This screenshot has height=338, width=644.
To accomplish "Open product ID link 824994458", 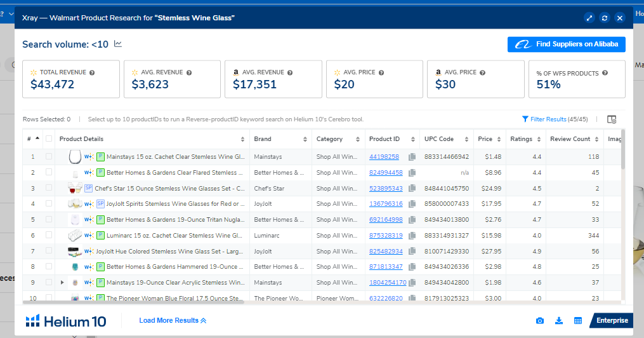I will tap(386, 172).
